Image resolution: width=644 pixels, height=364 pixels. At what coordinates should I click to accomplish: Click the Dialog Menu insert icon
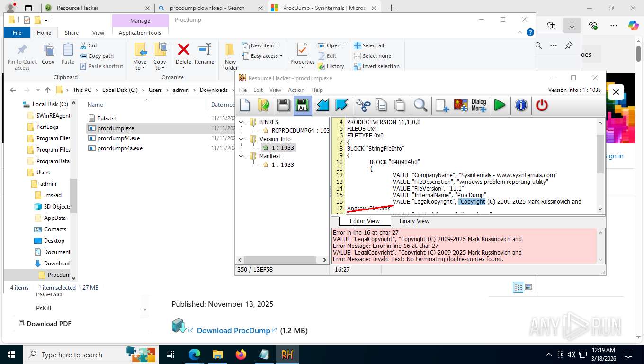click(x=479, y=105)
